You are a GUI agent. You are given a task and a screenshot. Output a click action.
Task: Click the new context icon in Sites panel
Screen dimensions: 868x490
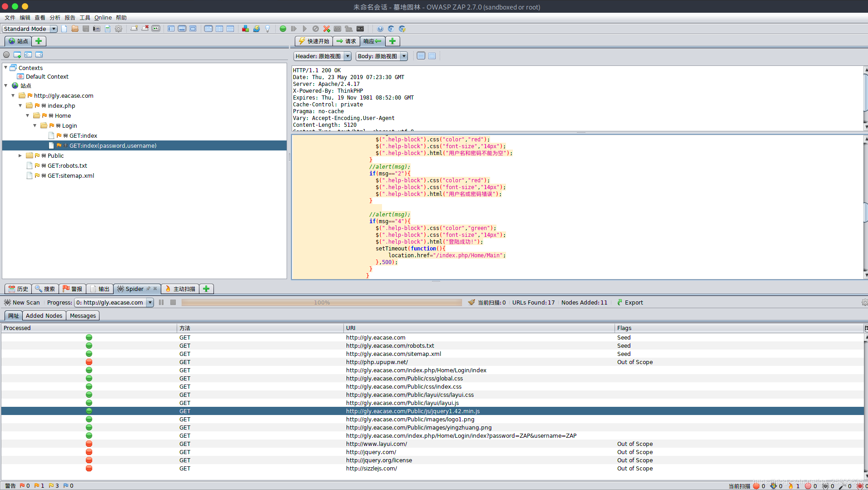coord(17,55)
